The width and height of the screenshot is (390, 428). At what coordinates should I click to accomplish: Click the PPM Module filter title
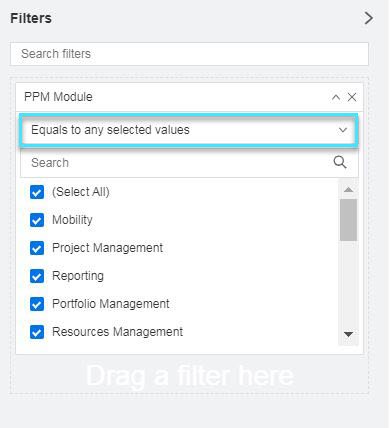[x=58, y=97]
